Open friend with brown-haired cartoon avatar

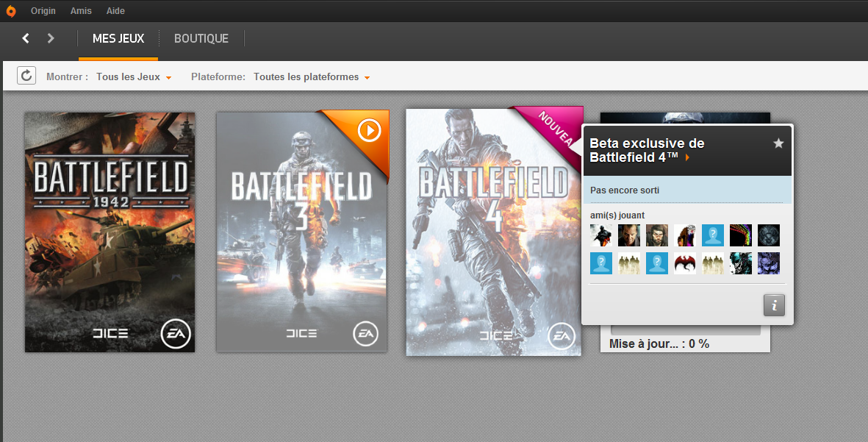coord(685,235)
